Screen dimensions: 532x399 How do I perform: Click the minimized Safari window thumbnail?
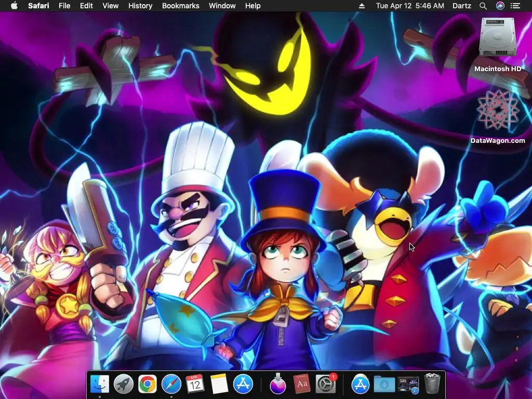pyautogui.click(x=408, y=385)
